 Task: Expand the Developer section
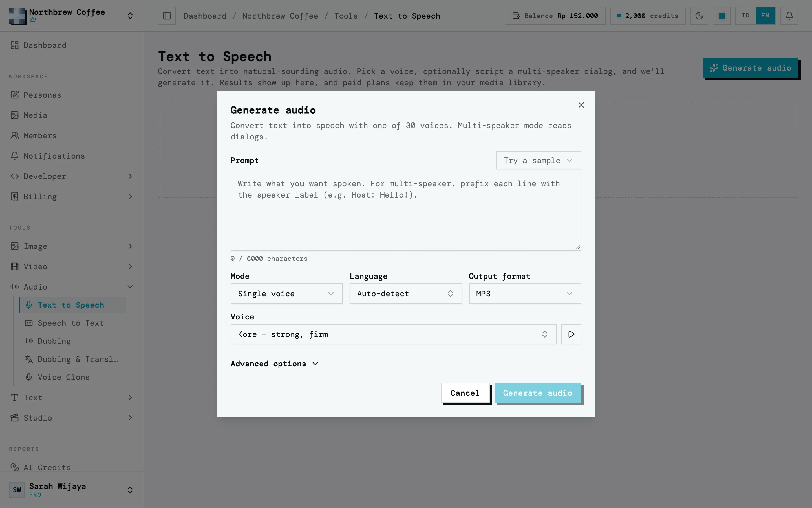coord(72,176)
